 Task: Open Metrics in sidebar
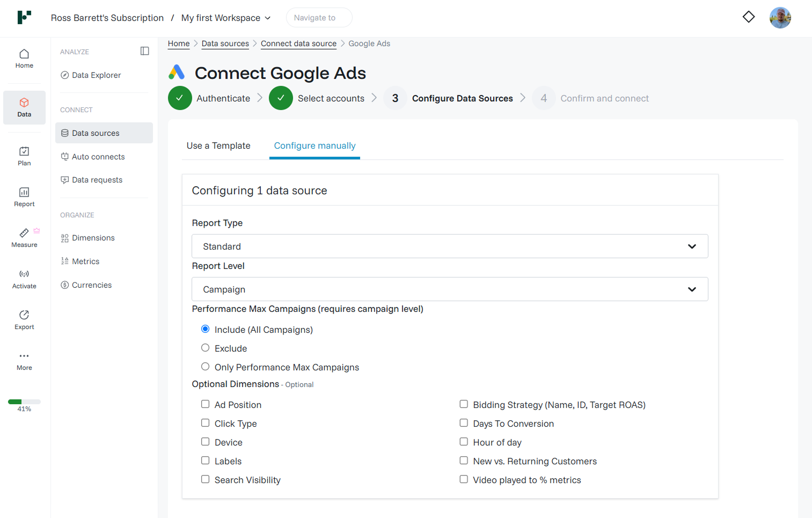click(x=104, y=261)
